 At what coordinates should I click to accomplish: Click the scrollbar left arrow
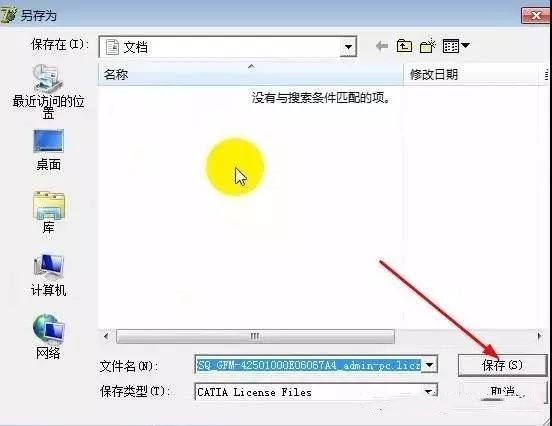[106, 336]
